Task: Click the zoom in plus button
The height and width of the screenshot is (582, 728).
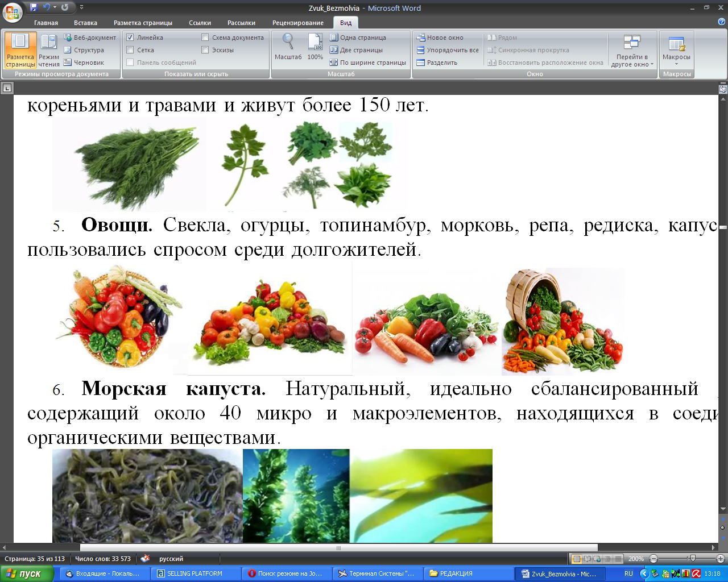Action: click(721, 559)
